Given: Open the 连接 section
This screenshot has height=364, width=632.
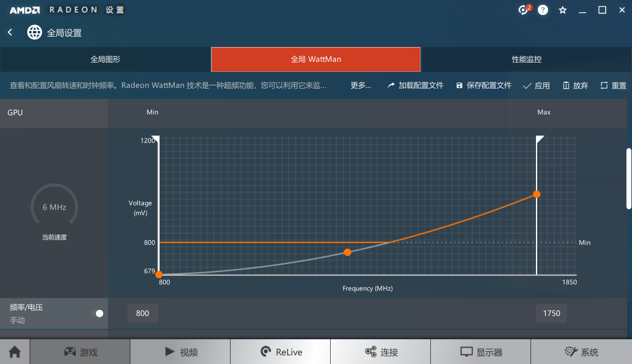Looking at the screenshot, I should point(381,352).
